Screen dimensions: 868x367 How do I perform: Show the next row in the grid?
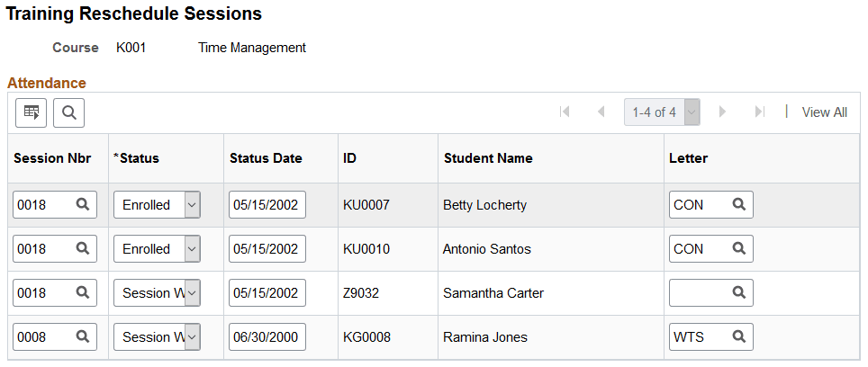coord(722,112)
